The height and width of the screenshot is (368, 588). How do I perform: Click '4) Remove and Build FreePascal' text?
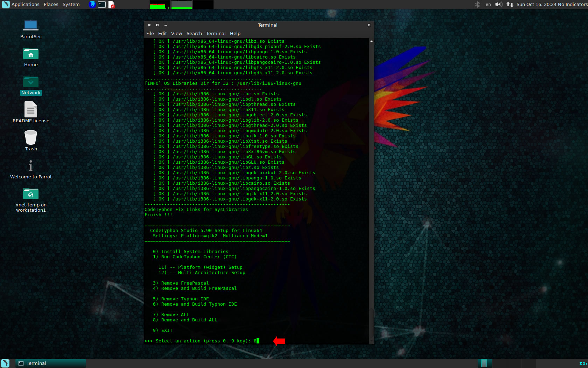(195, 288)
